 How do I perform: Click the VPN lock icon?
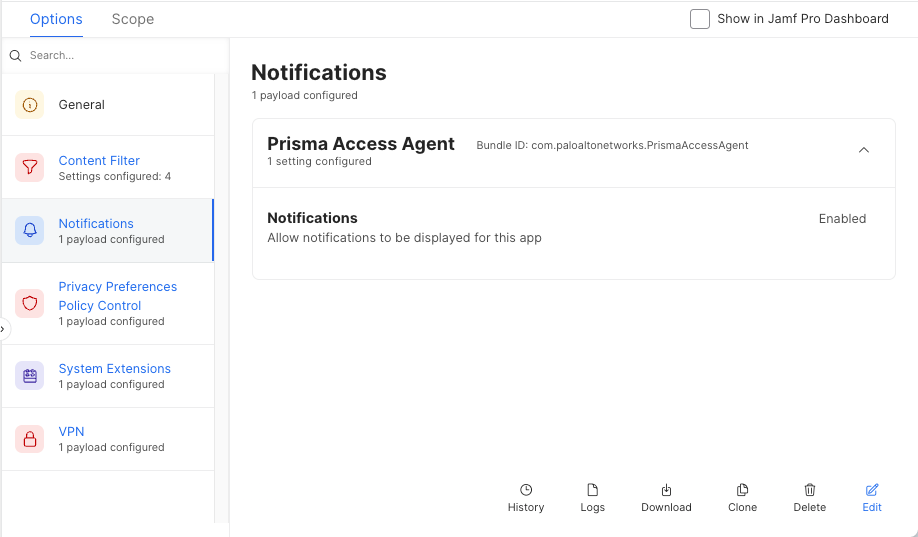29,439
